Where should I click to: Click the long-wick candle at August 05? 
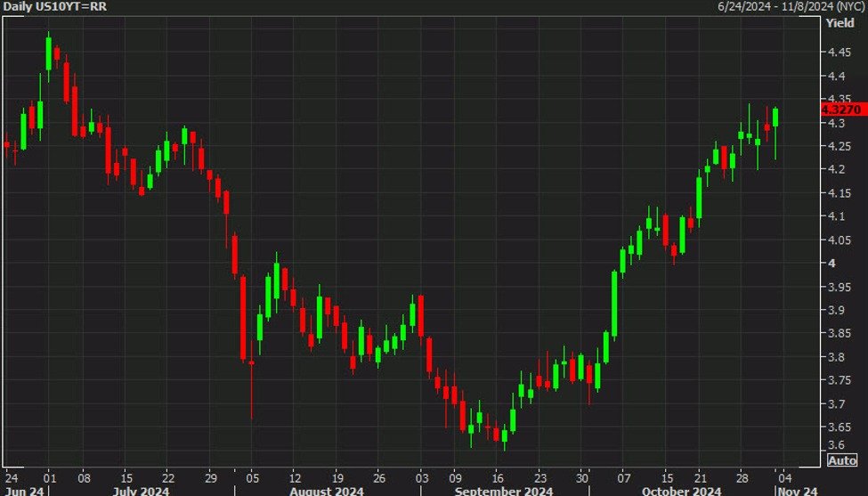tap(251, 363)
